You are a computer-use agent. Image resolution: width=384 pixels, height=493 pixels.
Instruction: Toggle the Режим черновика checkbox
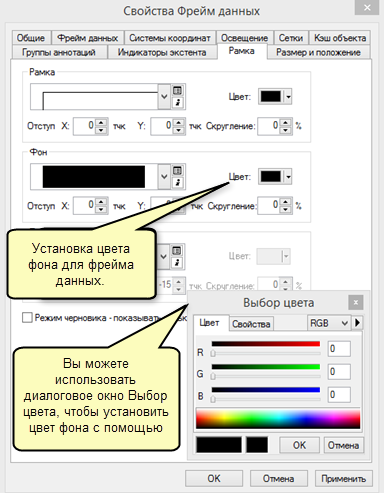pyautogui.click(x=27, y=317)
